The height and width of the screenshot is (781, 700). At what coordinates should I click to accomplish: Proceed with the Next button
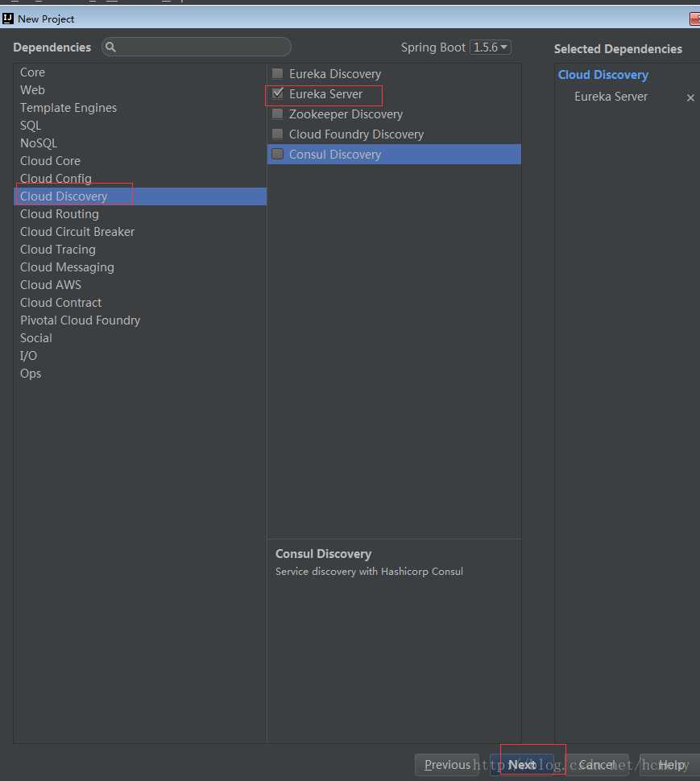[x=522, y=765]
